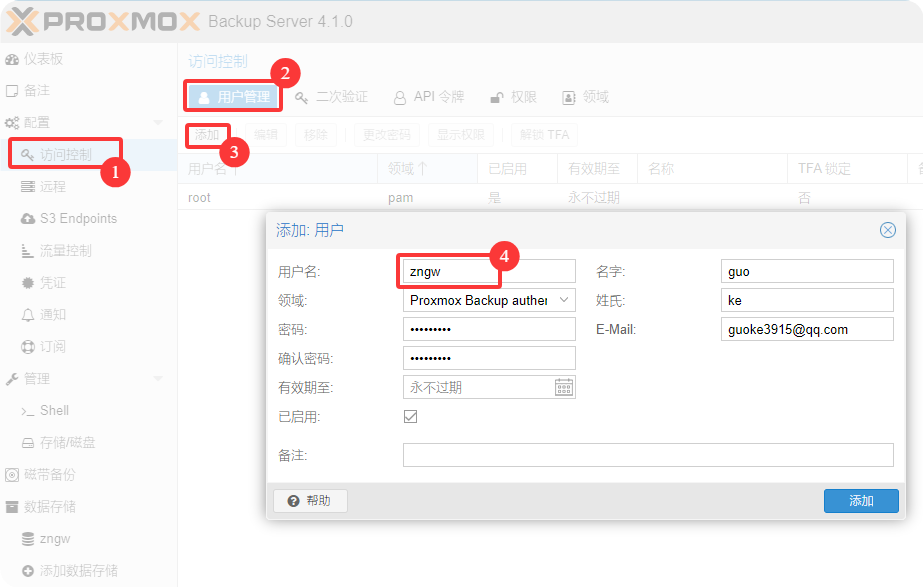This screenshot has width=923, height=587.
Task: Close the 添加: 用户 dialog
Action: point(887,230)
